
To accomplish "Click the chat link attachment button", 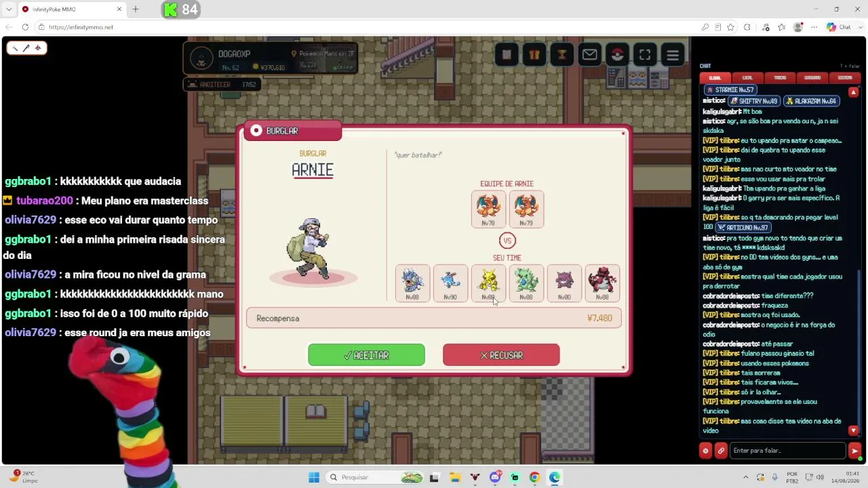I will pos(721,451).
